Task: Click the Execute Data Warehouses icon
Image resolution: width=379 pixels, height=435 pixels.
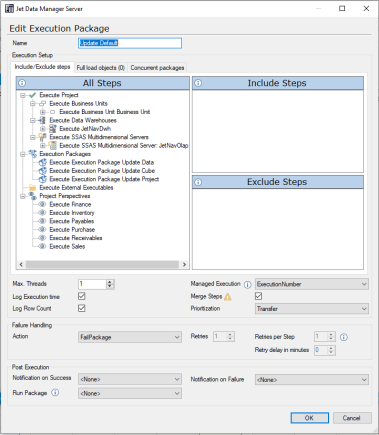Action: [x=42, y=120]
